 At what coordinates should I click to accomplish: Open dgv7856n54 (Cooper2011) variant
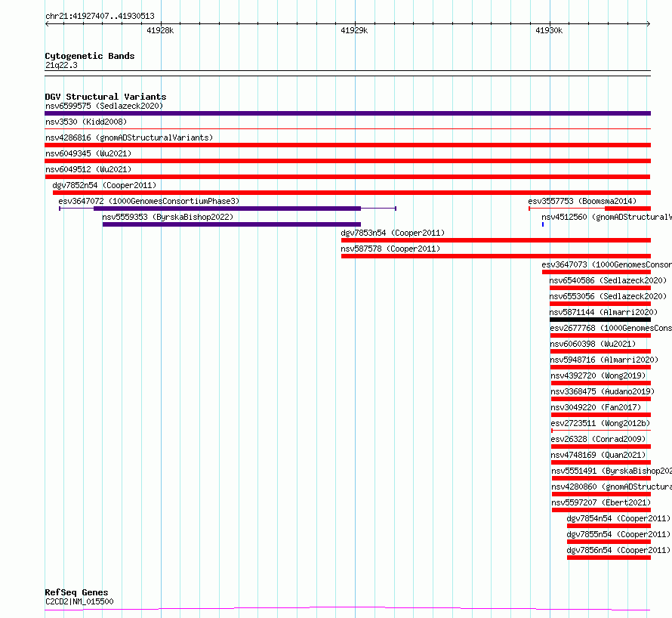click(618, 550)
